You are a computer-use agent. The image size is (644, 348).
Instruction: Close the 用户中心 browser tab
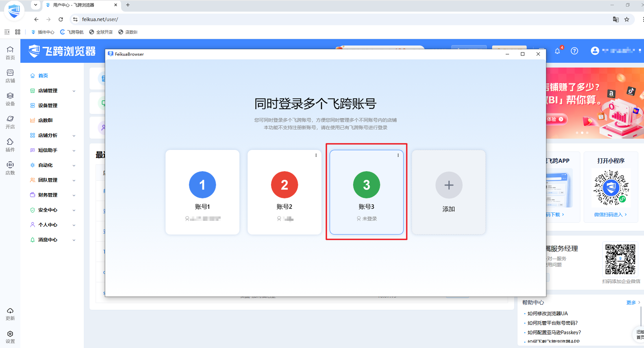115,5
